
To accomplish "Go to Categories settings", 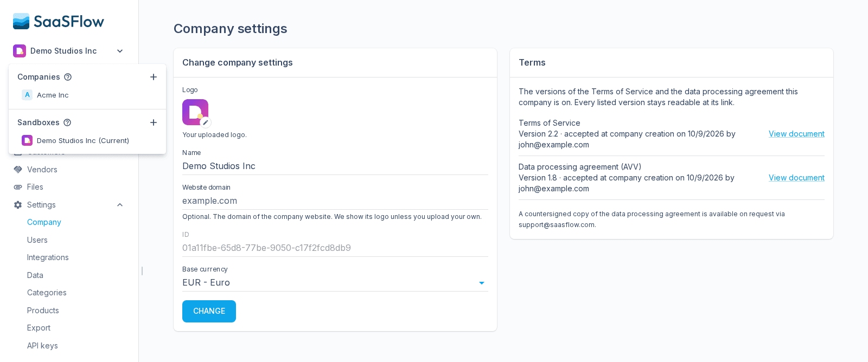I will point(47,293).
